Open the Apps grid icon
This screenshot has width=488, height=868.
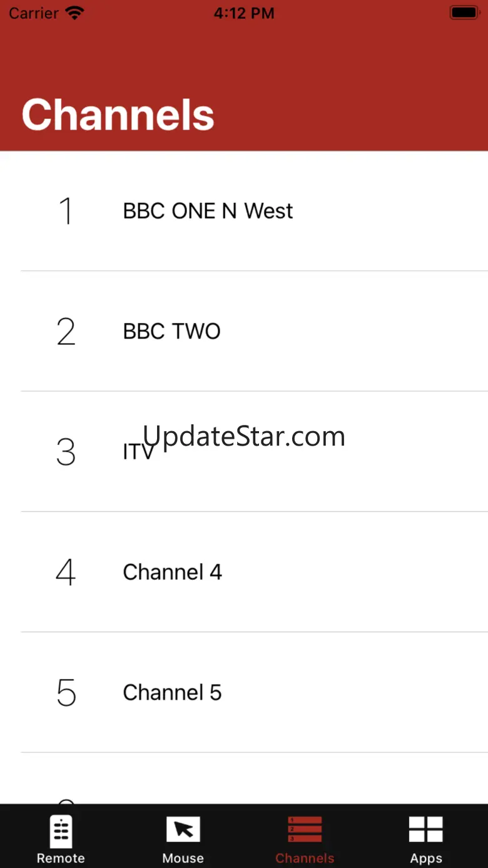(426, 830)
